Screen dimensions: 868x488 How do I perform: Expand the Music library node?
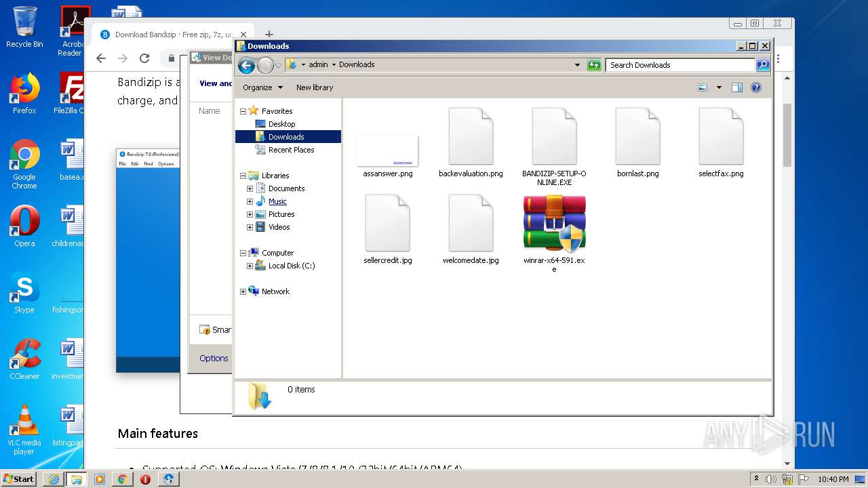[250, 201]
